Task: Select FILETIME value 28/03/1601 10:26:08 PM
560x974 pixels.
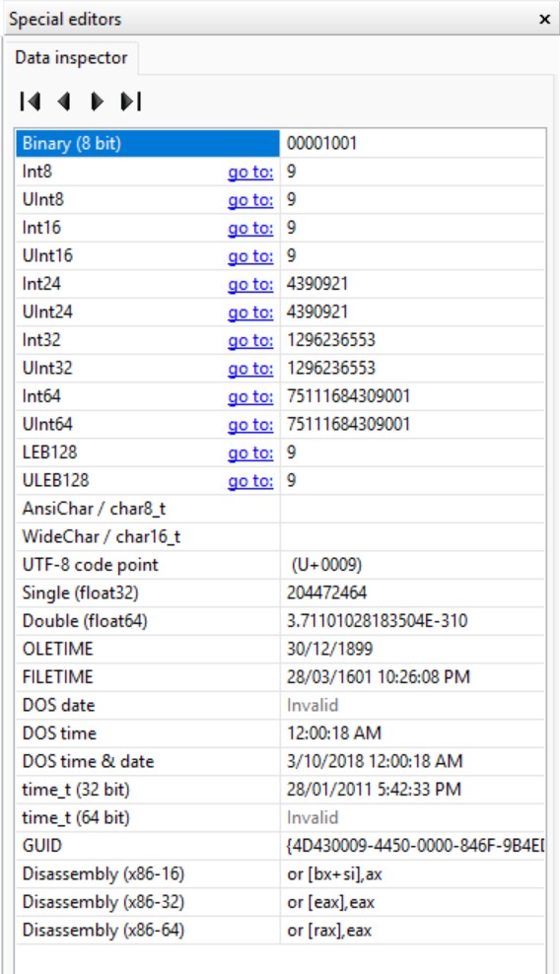Action: 378,677
